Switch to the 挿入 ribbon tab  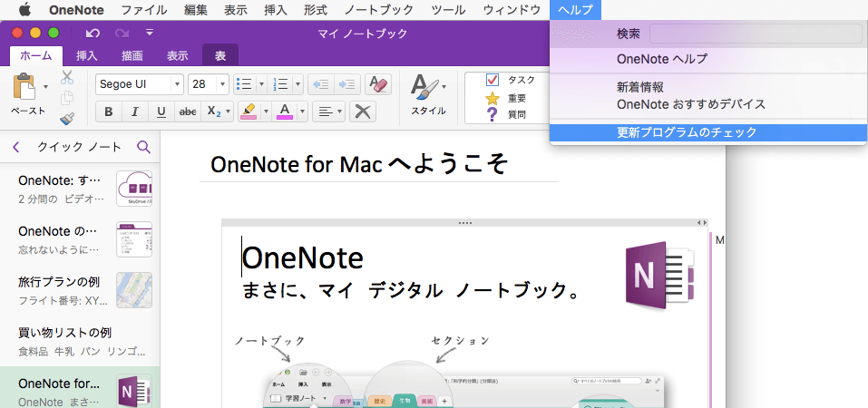(x=86, y=55)
